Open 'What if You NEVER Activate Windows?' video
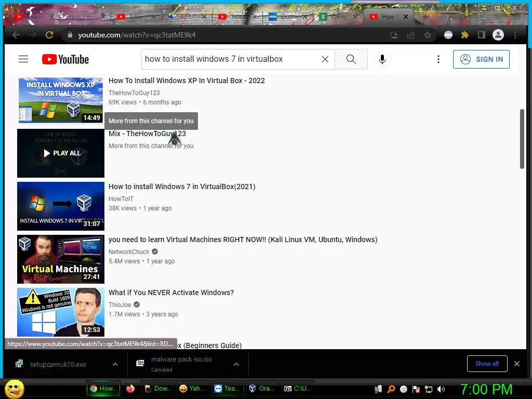 [x=171, y=292]
